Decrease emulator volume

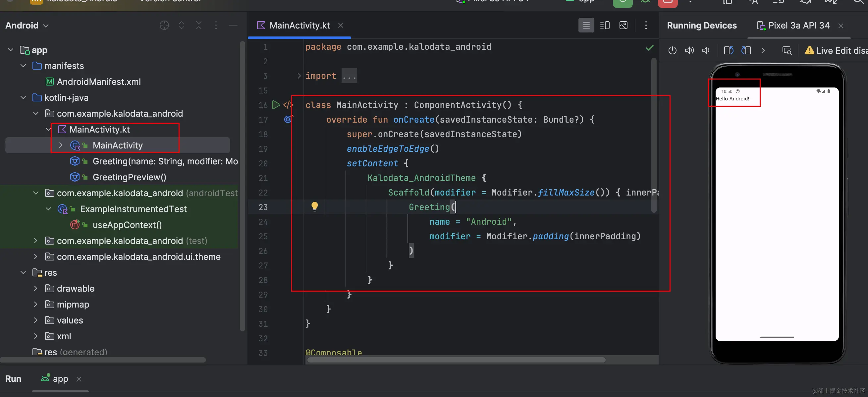coord(706,51)
